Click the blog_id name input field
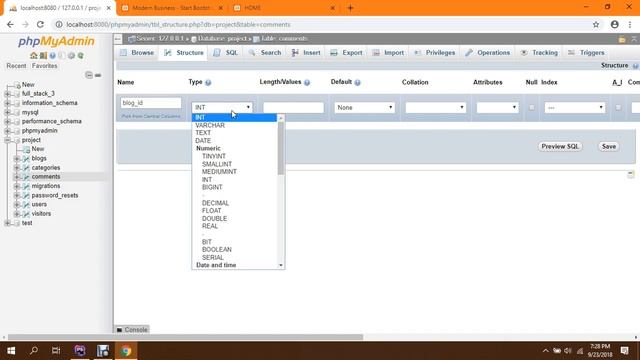The image size is (640, 360). [151, 103]
